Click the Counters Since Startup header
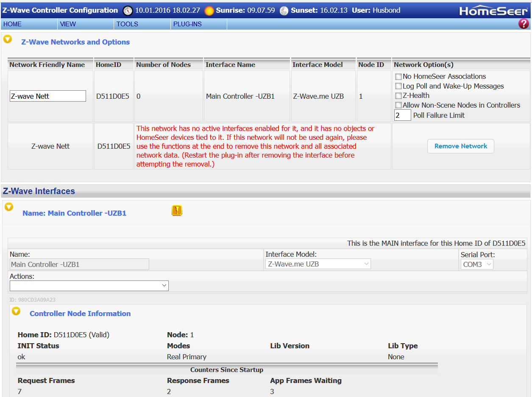 (227, 370)
